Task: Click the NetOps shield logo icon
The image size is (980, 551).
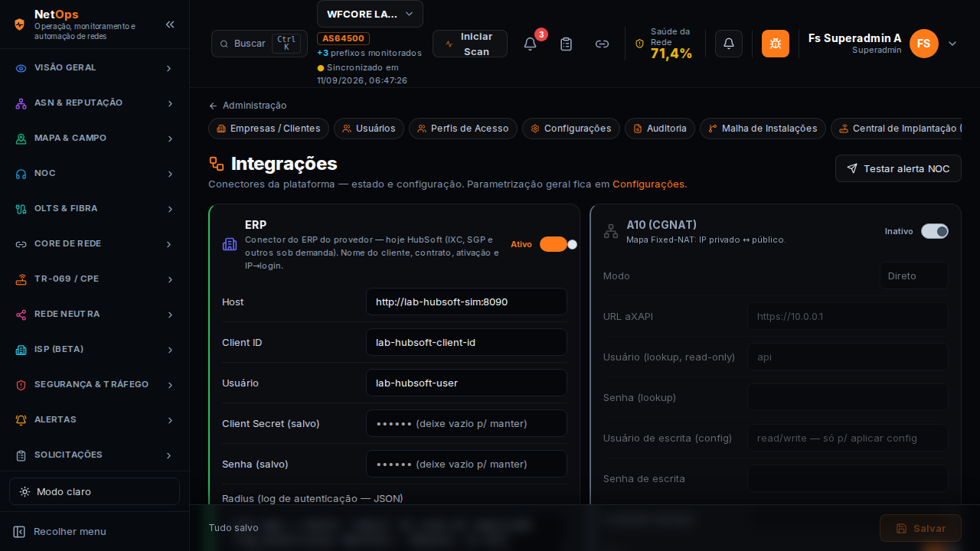Action: click(19, 24)
